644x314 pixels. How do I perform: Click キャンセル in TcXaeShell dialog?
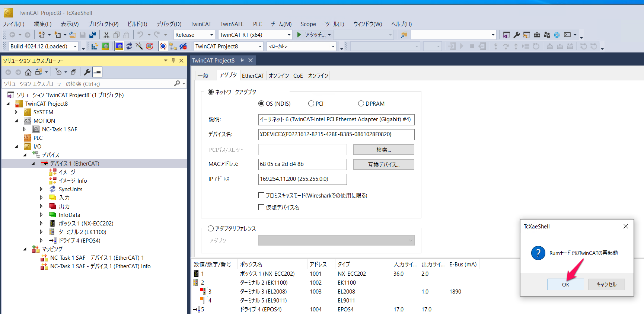point(607,284)
